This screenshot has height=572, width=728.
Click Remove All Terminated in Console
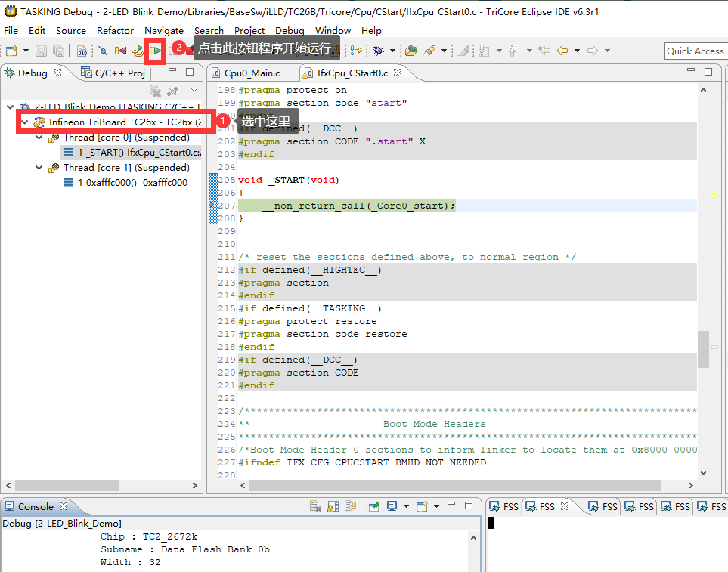point(316,506)
